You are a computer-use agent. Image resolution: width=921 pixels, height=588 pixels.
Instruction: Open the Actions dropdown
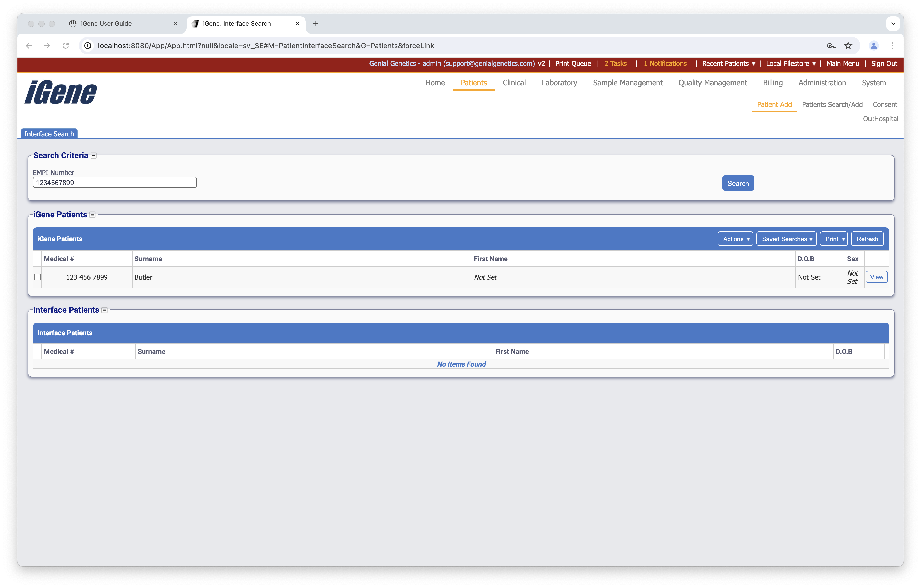(735, 239)
